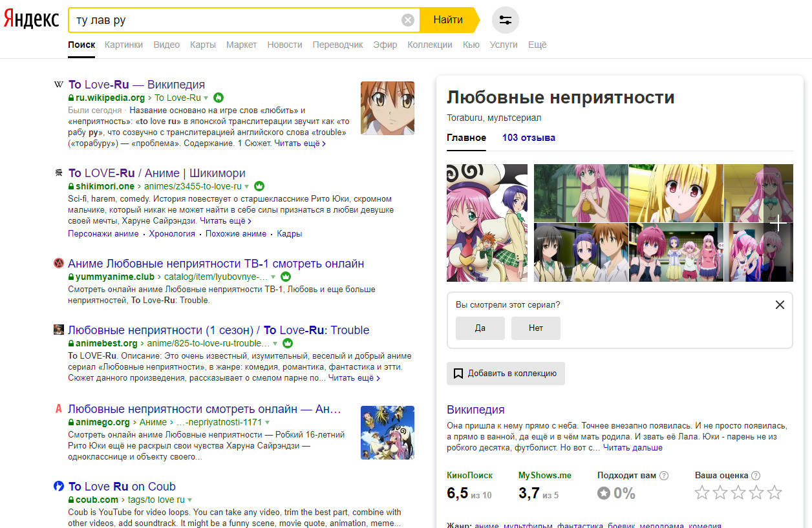Click help icon beside "Ваша оценка"

(x=756, y=476)
